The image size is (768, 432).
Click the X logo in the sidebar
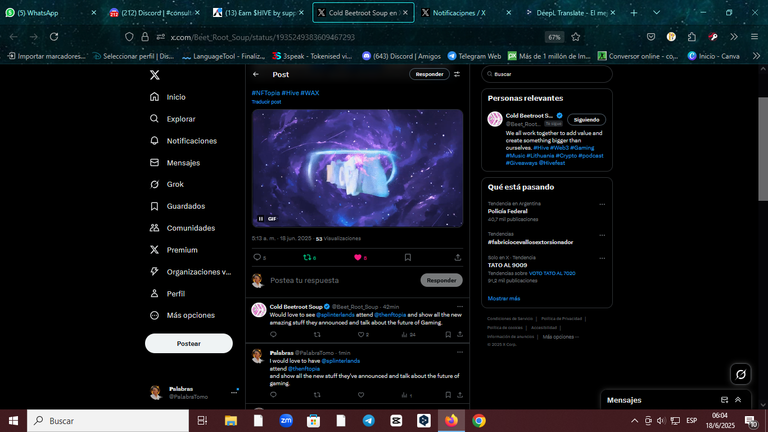tap(155, 75)
